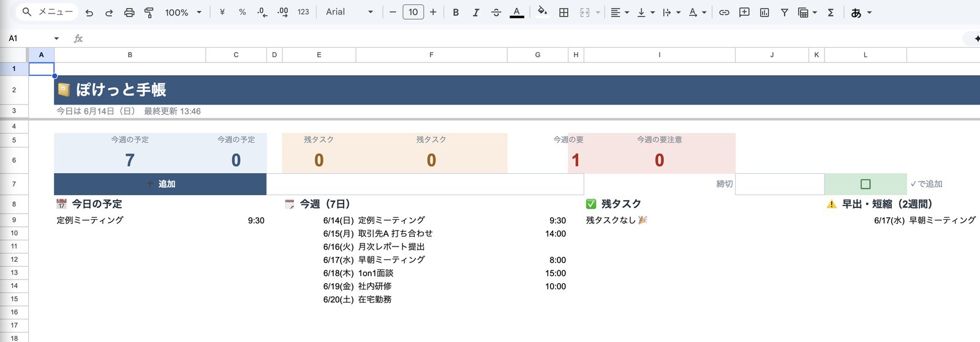The width and height of the screenshot is (980, 342).
Task: Click the merge cells icon
Action: click(585, 12)
